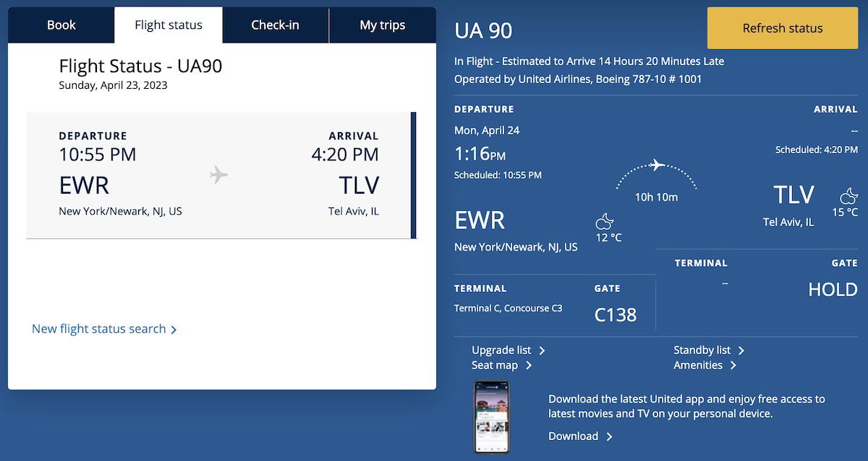Viewport: 868px width, 461px height.
Task: Switch to the Book tab
Action: (61, 25)
